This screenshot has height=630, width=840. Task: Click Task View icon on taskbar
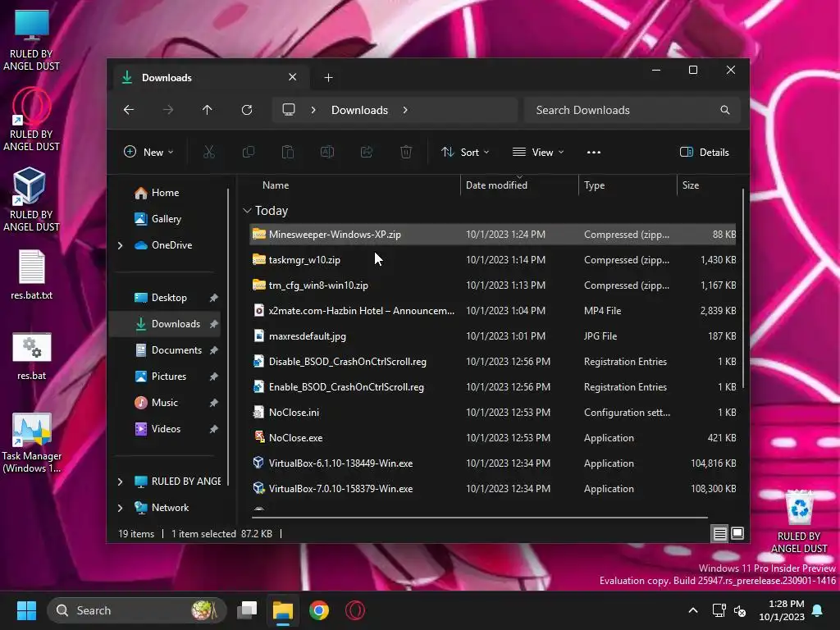(247, 610)
